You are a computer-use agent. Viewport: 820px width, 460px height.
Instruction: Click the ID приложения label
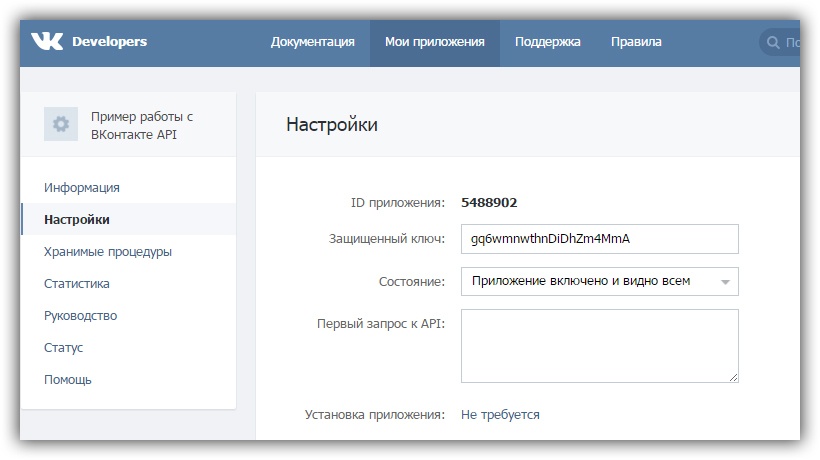[397, 203]
